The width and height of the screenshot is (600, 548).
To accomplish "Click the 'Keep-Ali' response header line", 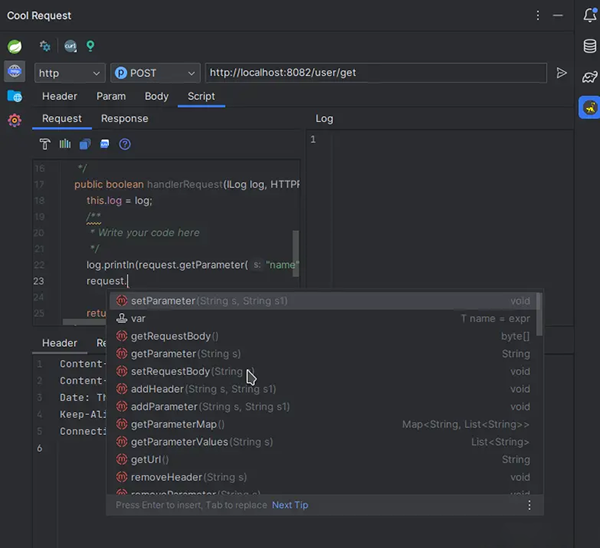I will pos(83,414).
